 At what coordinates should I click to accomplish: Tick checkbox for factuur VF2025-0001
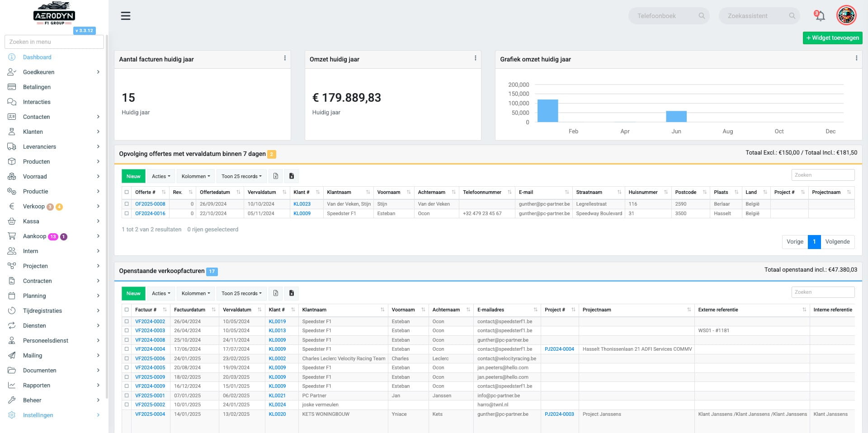tap(127, 395)
